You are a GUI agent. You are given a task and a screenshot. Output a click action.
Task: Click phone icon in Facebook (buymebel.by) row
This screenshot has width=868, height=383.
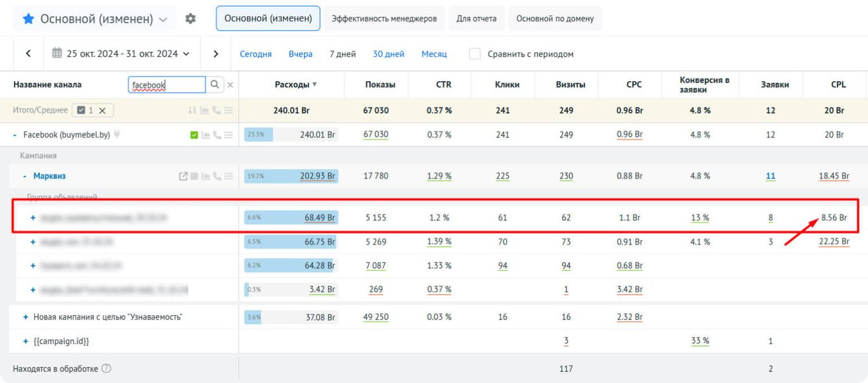[x=216, y=135]
